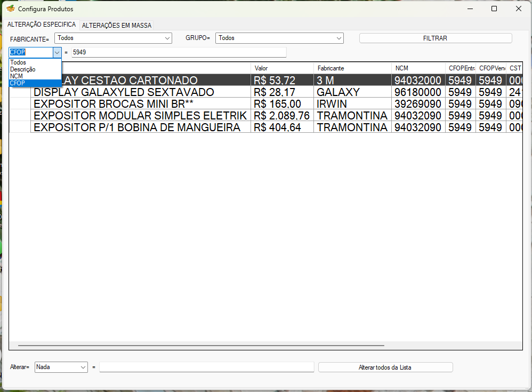This screenshot has height=392, width=532.
Task: Click the CFOPVenda column header
Action: [x=490, y=68]
